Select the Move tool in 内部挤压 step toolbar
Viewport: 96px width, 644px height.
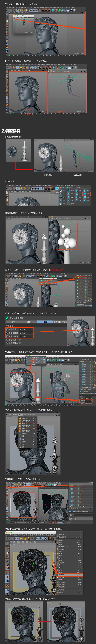click(21, 538)
